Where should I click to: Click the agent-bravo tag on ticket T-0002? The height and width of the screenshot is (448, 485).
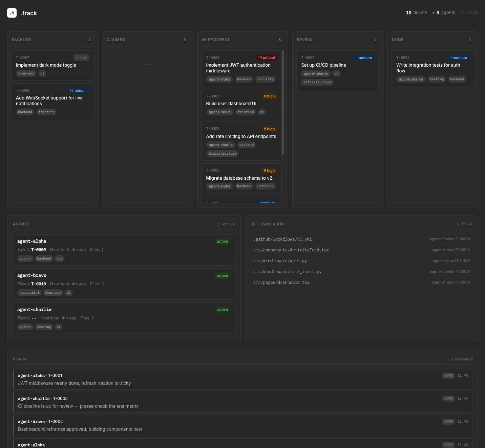point(219,112)
